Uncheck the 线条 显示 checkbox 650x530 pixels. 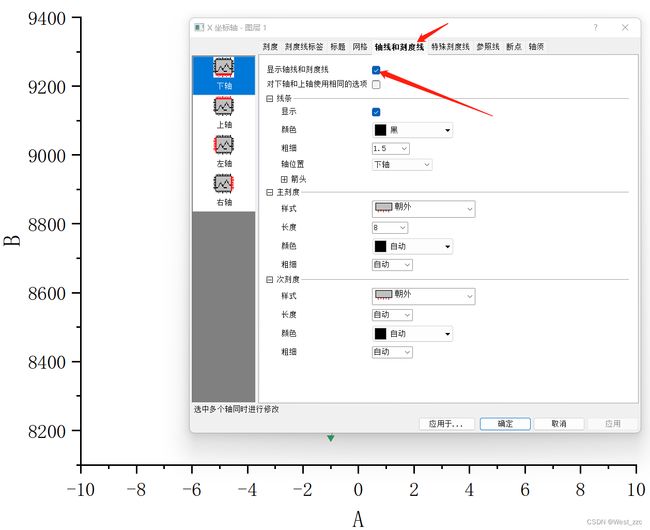tap(376, 112)
